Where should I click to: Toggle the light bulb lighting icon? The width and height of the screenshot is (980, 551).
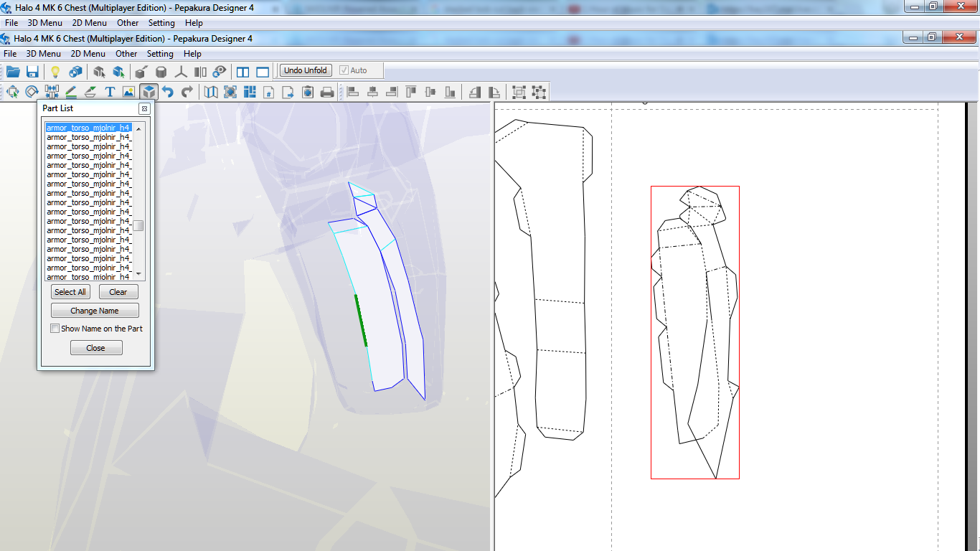(55, 72)
